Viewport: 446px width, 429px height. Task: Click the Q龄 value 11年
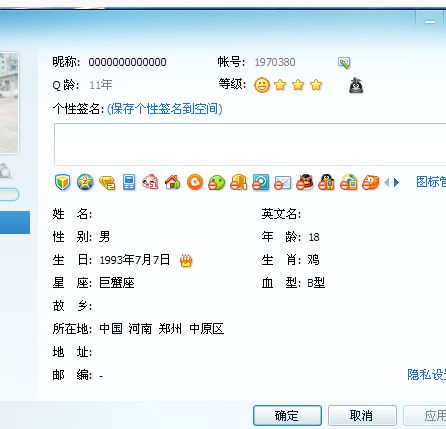101,85
